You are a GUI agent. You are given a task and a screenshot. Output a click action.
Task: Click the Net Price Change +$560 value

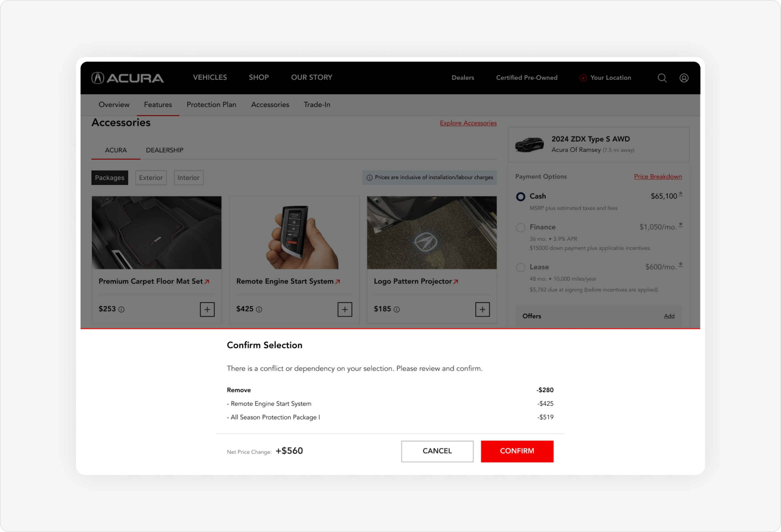pyautogui.click(x=289, y=451)
